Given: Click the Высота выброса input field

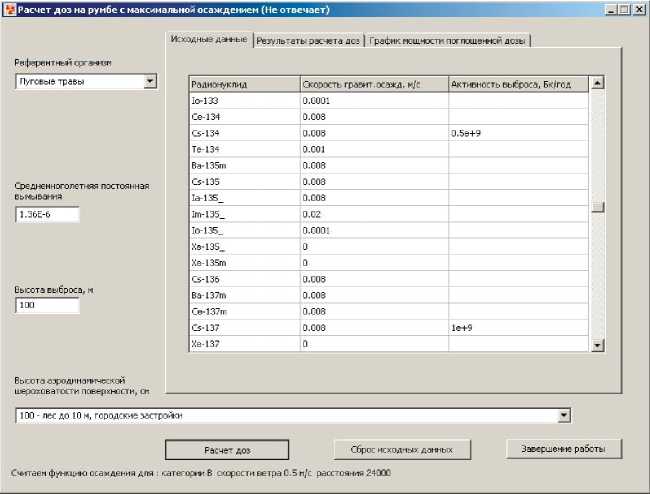Looking at the screenshot, I should [47, 305].
